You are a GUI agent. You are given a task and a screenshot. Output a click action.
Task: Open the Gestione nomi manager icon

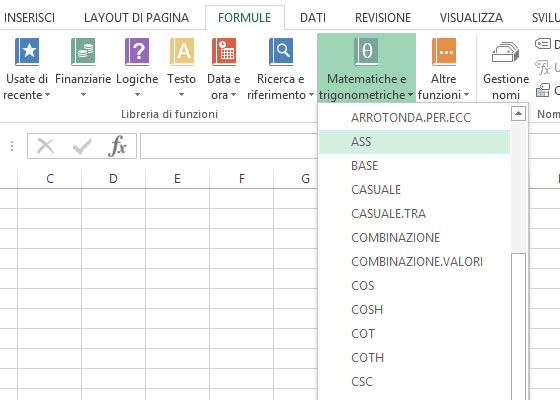506,52
